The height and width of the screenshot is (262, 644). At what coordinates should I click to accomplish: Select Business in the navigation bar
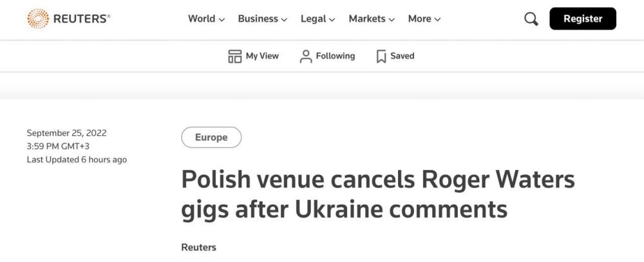tap(258, 19)
